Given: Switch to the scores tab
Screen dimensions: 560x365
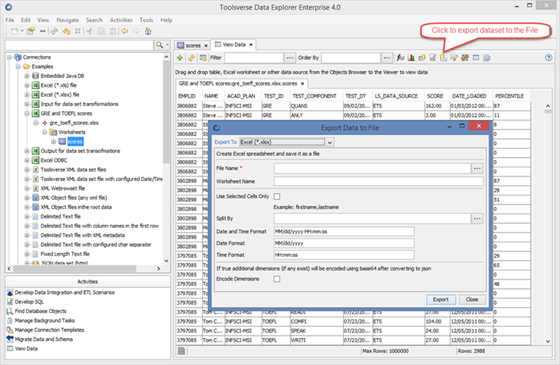Looking at the screenshot, I should (193, 45).
